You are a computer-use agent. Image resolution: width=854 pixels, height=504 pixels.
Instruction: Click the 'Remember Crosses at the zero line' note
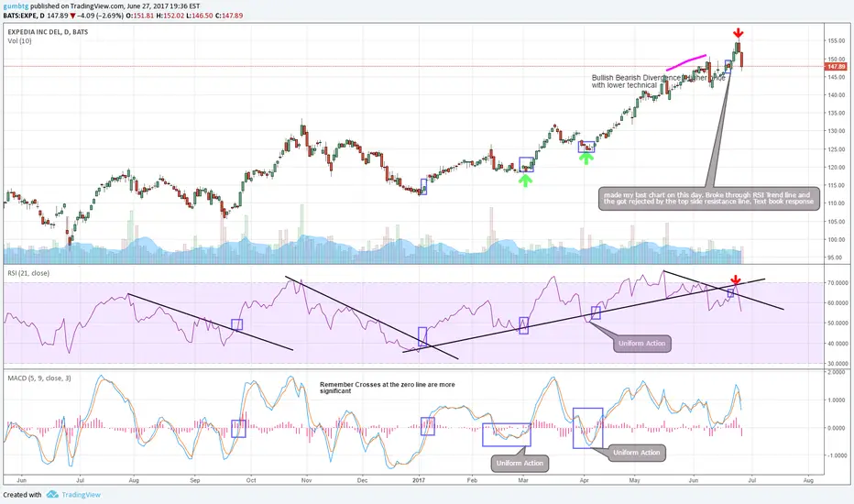pyautogui.click(x=388, y=388)
